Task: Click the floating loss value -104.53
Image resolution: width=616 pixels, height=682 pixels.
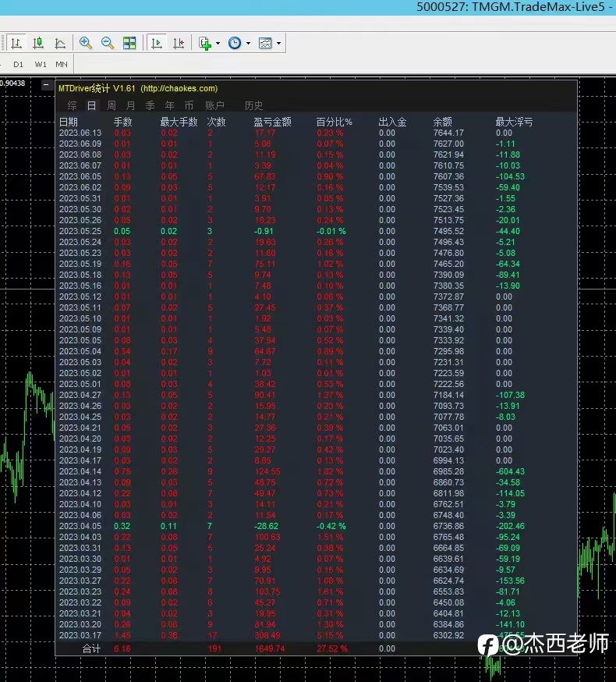Action: (510, 176)
